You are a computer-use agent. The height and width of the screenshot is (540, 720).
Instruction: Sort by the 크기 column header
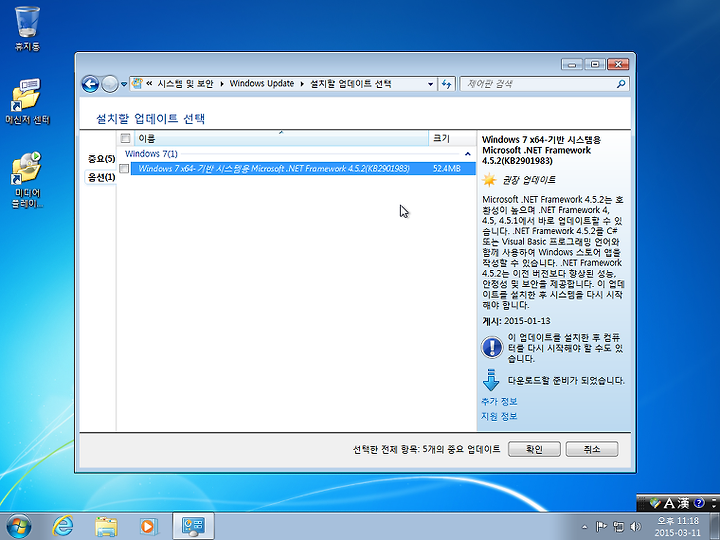point(452,138)
